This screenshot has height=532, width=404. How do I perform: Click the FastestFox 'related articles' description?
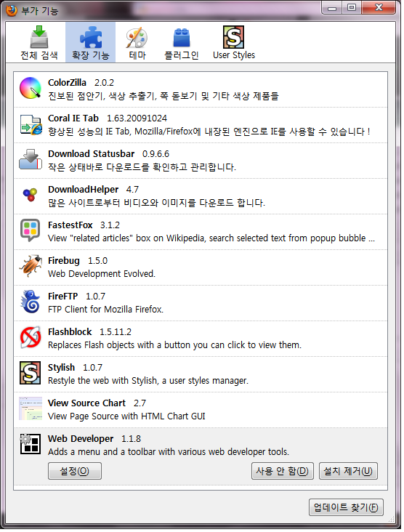pos(211,238)
